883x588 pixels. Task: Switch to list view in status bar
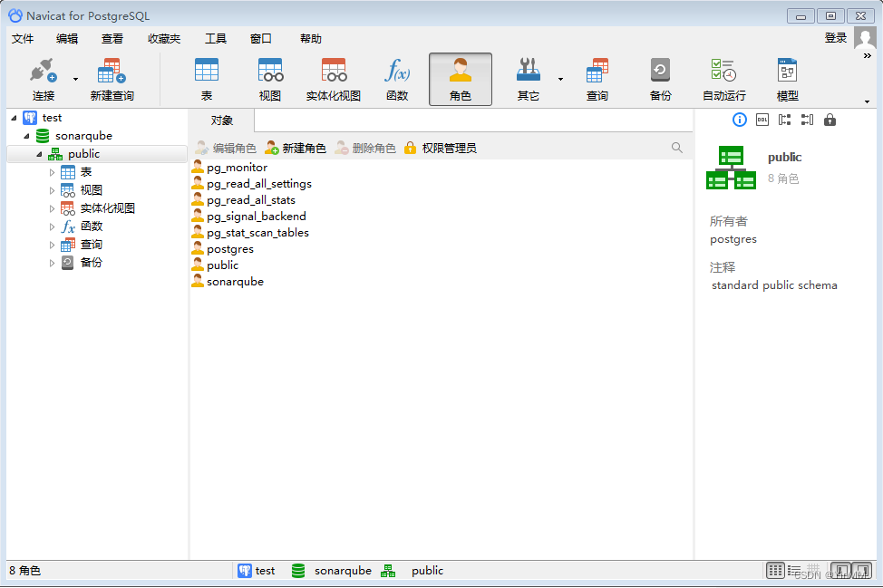pyautogui.click(x=775, y=571)
